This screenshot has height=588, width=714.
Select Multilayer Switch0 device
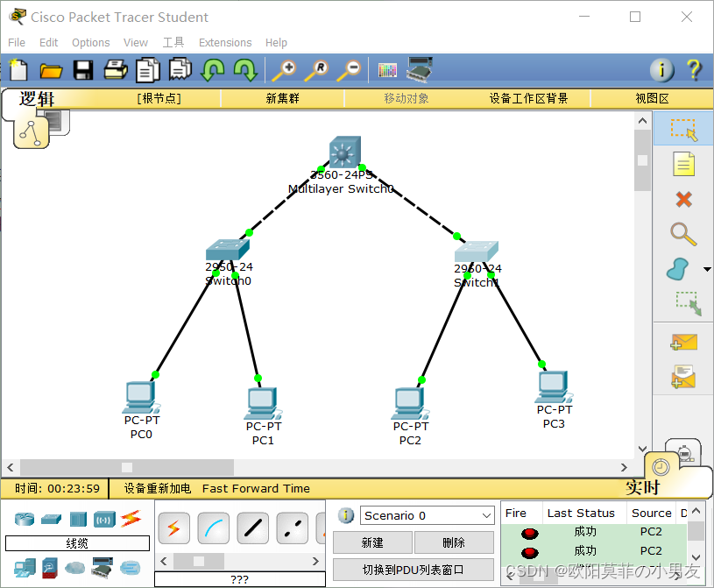(x=345, y=152)
